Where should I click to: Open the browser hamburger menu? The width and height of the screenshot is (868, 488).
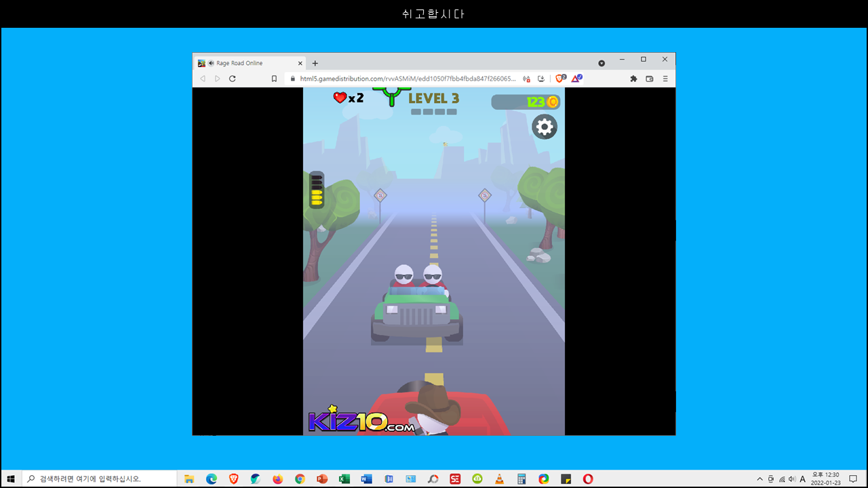[665, 79]
